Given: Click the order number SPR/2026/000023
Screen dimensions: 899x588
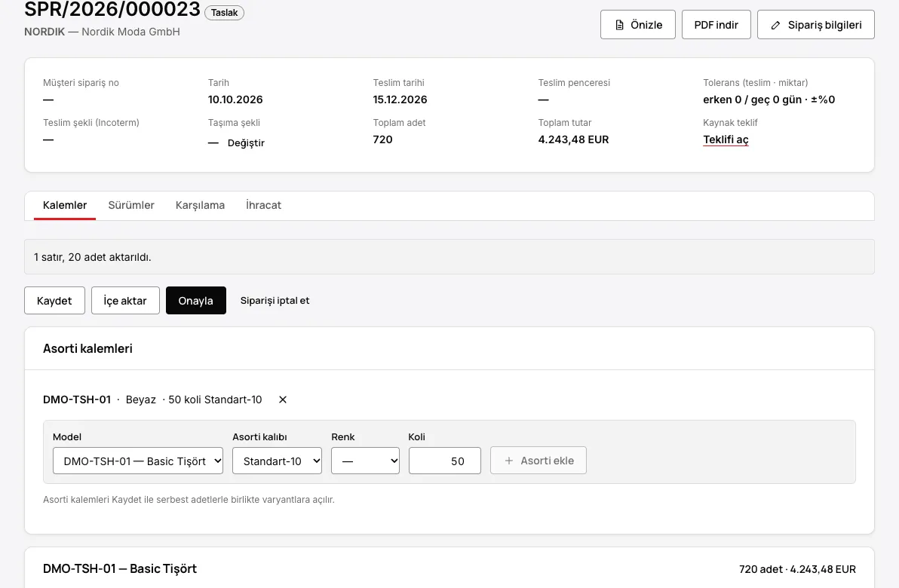Looking at the screenshot, I should coord(112,9).
